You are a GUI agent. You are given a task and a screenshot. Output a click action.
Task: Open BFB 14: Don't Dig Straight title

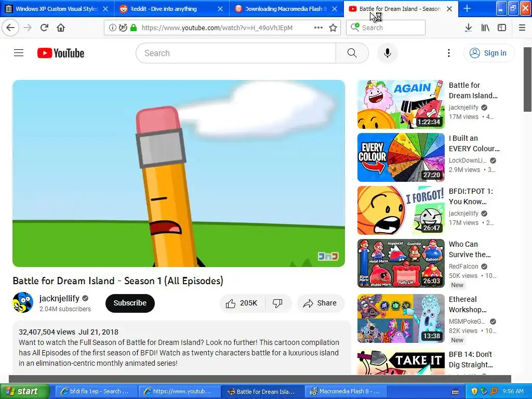[x=471, y=360]
